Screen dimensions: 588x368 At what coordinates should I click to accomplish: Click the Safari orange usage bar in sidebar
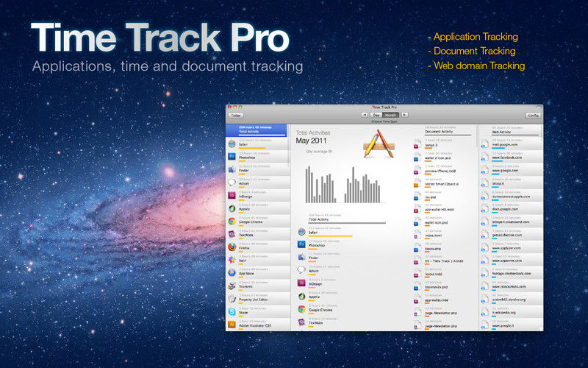(x=252, y=148)
